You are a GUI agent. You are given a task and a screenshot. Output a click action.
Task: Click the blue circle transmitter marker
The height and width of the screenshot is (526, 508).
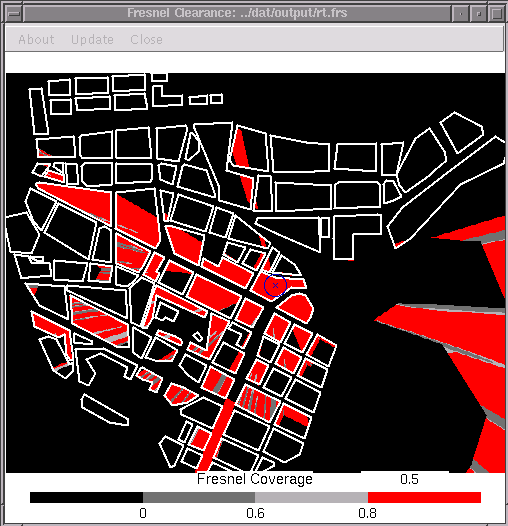tap(275, 285)
